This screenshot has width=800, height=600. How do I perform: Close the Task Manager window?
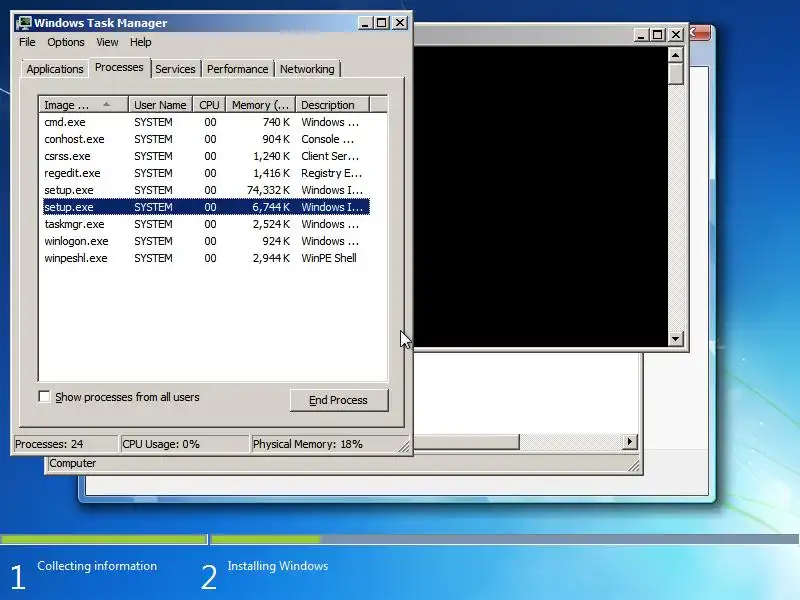point(400,23)
